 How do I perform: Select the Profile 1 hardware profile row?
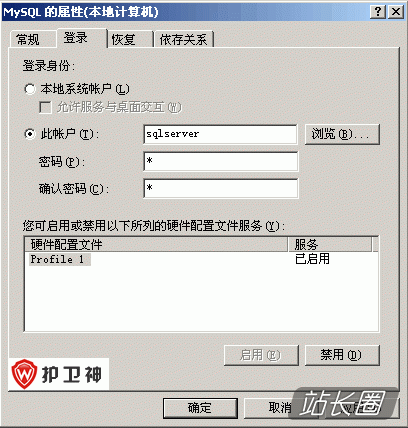click(x=201, y=259)
